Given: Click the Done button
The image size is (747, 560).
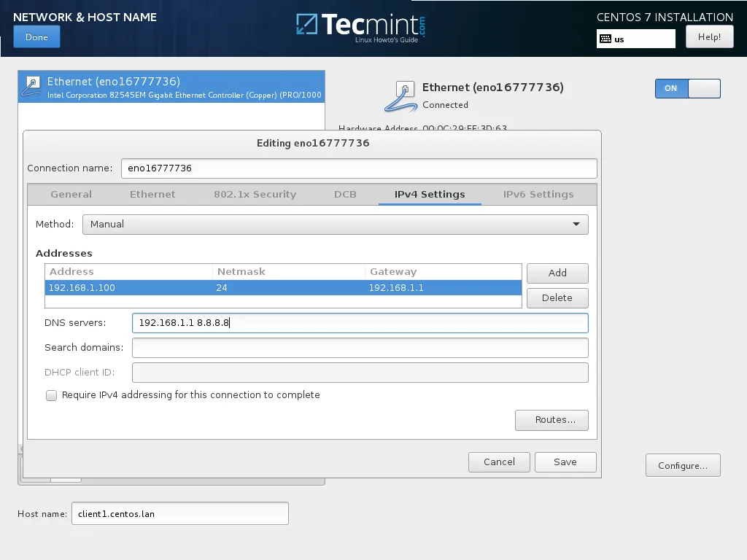Looking at the screenshot, I should click(x=36, y=36).
